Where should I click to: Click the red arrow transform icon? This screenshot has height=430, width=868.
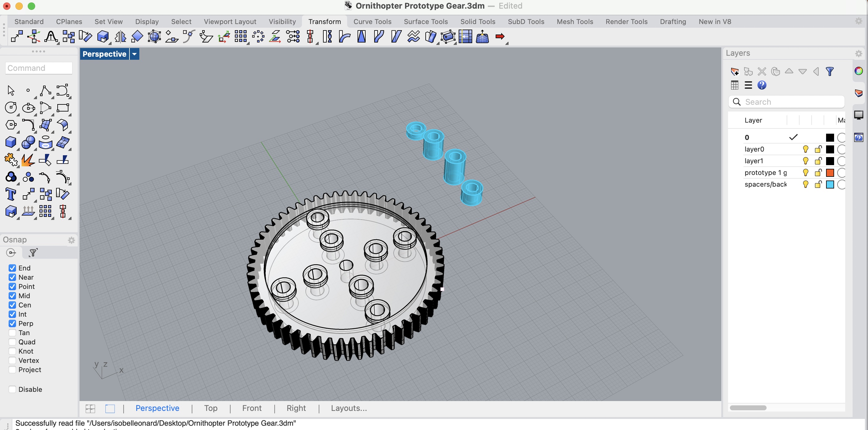point(500,36)
